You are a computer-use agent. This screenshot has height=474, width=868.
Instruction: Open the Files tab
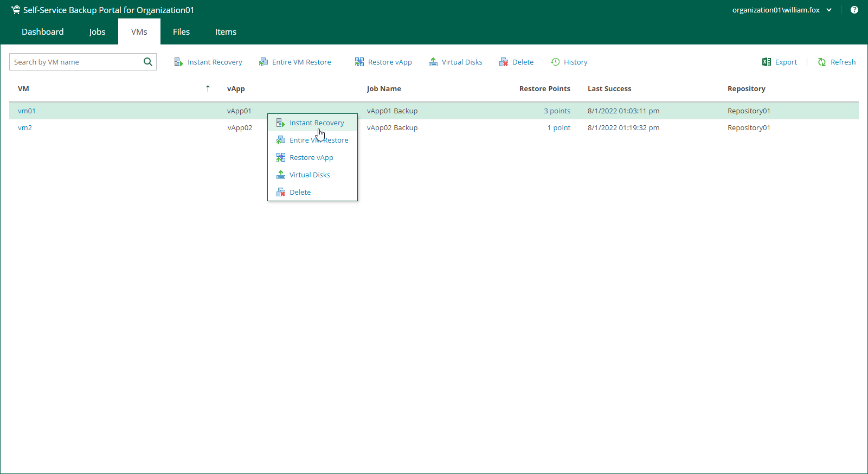pyautogui.click(x=181, y=32)
